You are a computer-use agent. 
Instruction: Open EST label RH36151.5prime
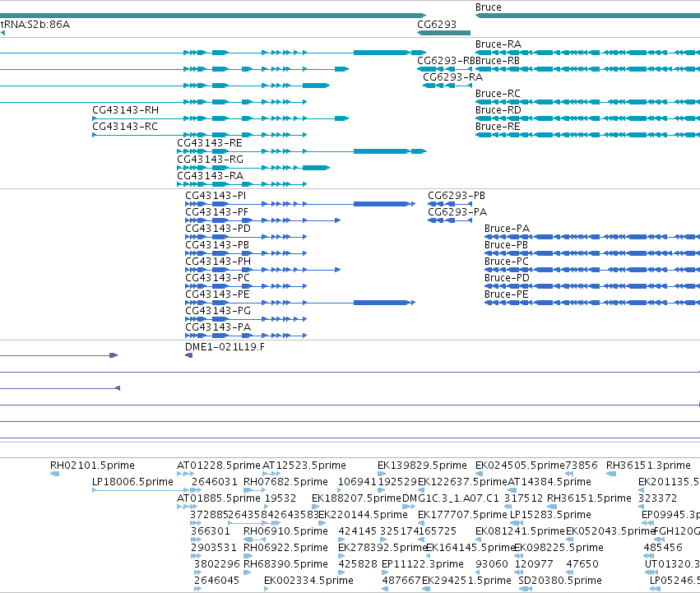(x=589, y=498)
